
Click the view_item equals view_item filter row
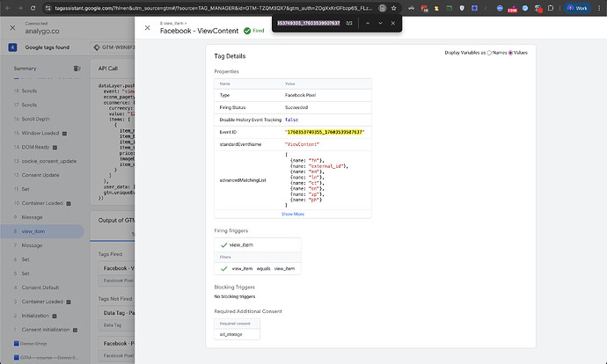coord(258,268)
